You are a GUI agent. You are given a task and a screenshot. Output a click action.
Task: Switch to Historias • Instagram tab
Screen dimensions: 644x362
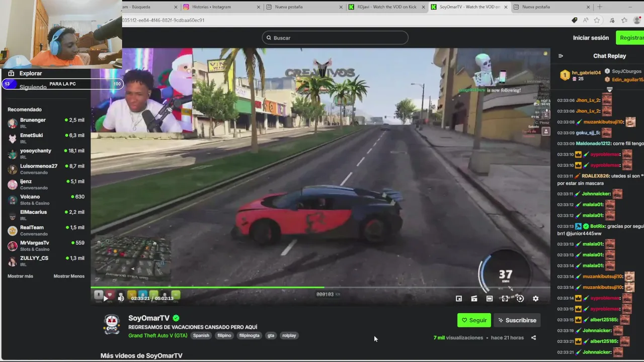click(221, 7)
